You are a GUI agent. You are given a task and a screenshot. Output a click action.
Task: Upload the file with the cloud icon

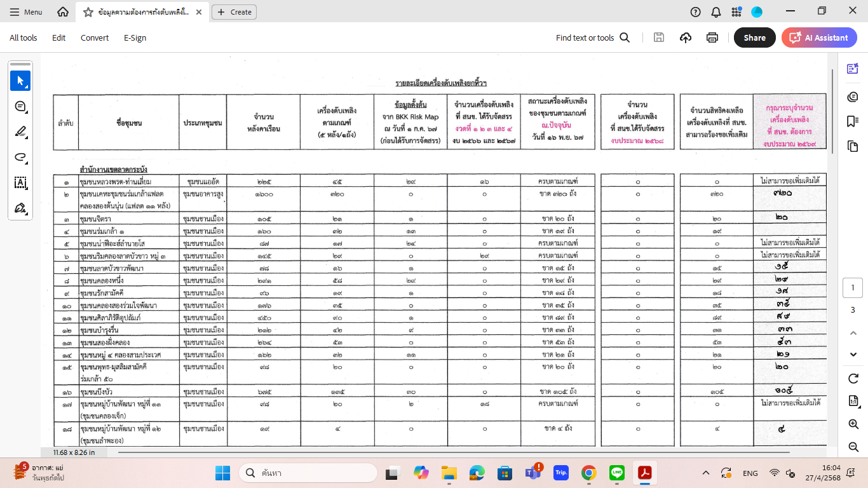[686, 37]
